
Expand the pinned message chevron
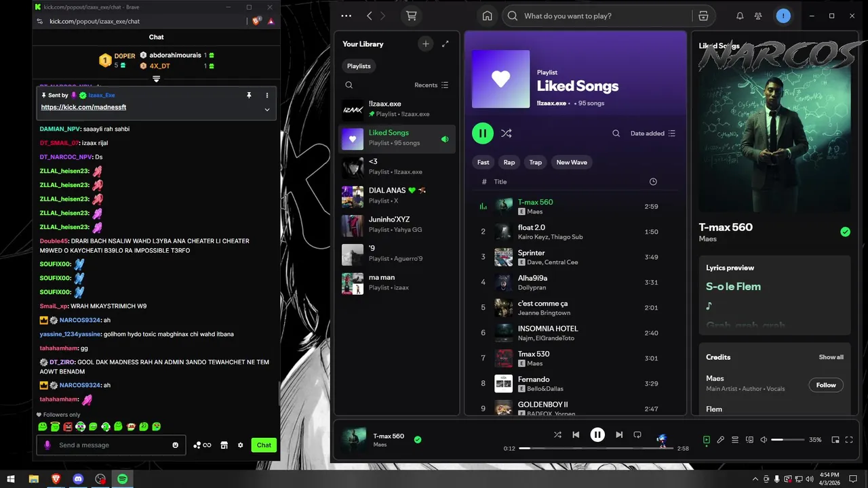tap(267, 109)
